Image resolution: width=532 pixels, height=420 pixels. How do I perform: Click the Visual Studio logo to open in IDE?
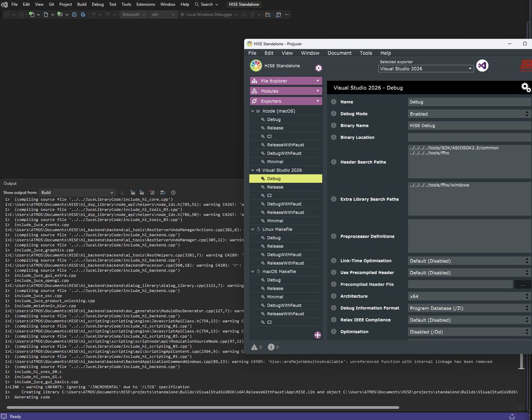coord(482,66)
